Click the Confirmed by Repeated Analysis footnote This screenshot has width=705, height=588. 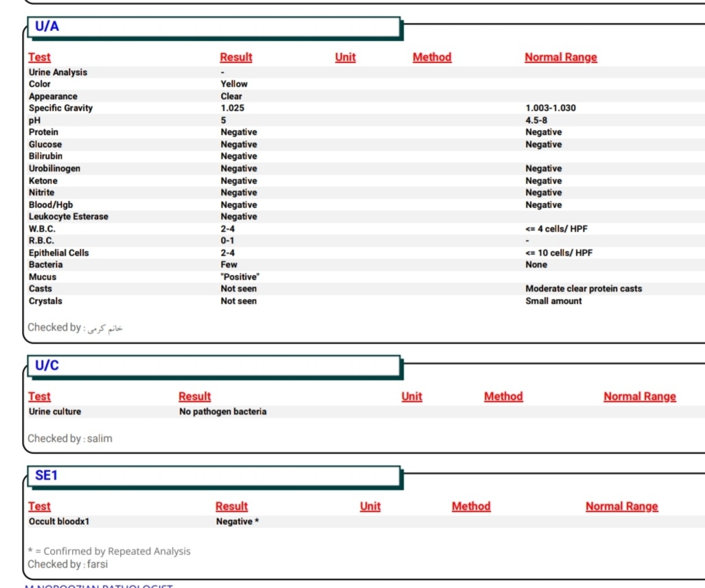(109, 551)
